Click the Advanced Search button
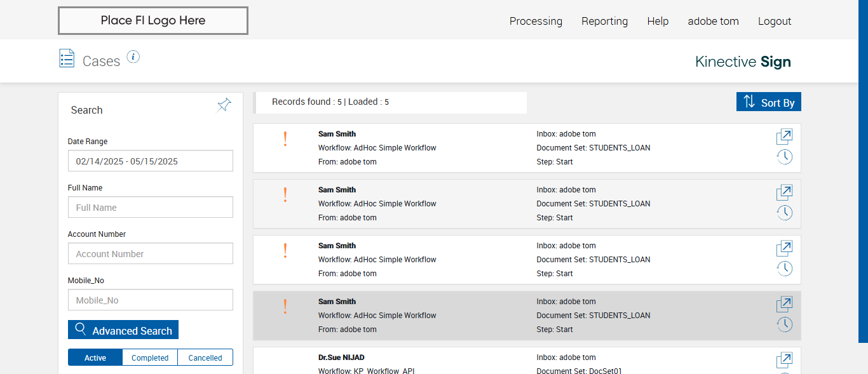868x374 pixels. [x=123, y=330]
